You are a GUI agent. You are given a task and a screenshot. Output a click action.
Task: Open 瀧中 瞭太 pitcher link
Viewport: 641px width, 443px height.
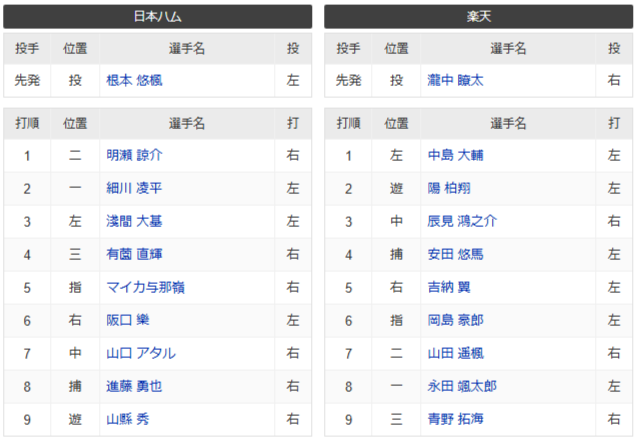[455, 81]
